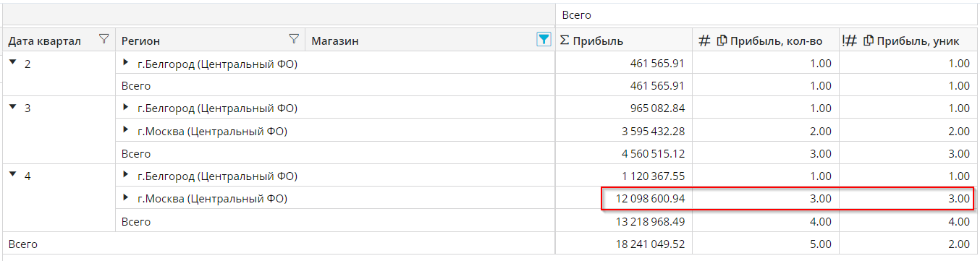The width and height of the screenshot is (980, 261).
Task: Collapse quarter 3 group
Action: click(13, 108)
